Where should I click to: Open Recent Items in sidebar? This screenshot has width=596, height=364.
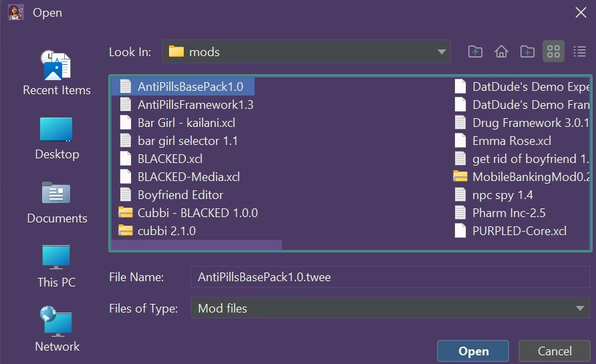pyautogui.click(x=57, y=73)
